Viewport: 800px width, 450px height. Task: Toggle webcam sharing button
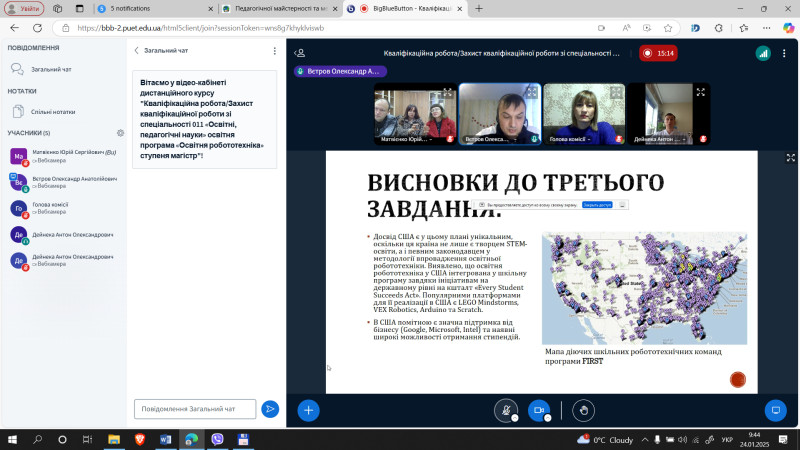540,410
